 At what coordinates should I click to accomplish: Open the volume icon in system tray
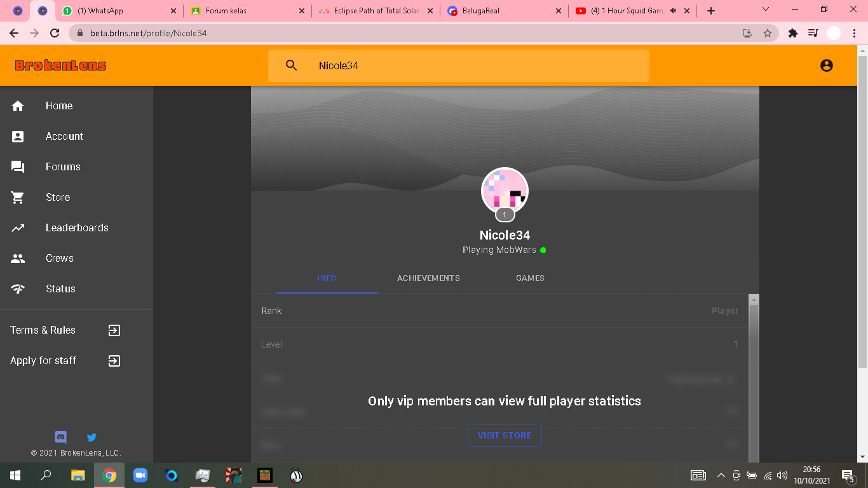pyautogui.click(x=782, y=475)
